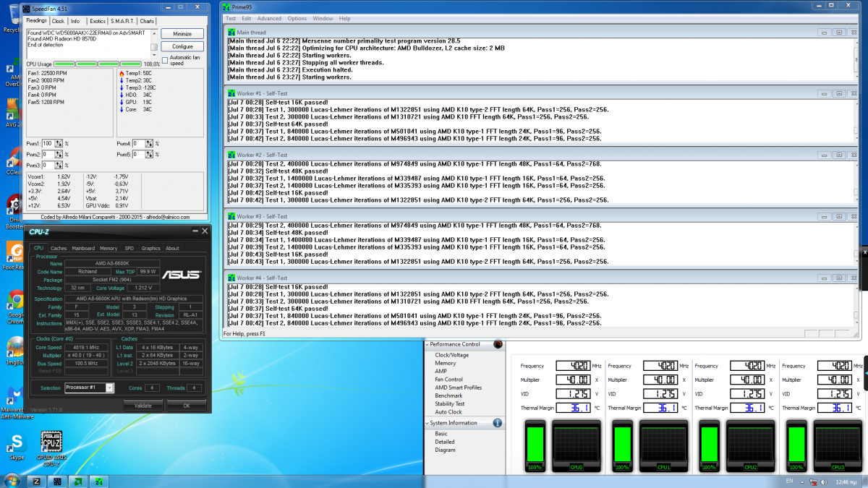Open the Windows Start menu
The width and height of the screenshot is (868, 488).
(12, 481)
